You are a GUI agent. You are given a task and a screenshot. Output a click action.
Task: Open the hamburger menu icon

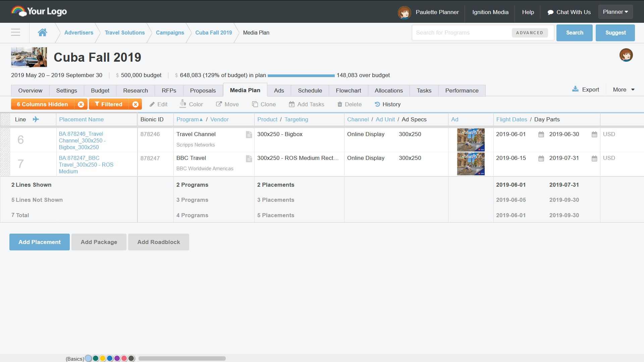coord(15,33)
